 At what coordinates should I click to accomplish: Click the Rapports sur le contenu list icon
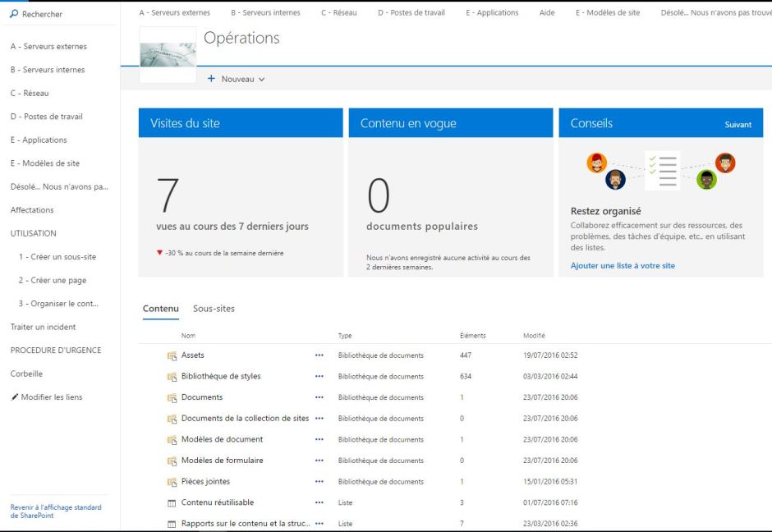[172, 524]
